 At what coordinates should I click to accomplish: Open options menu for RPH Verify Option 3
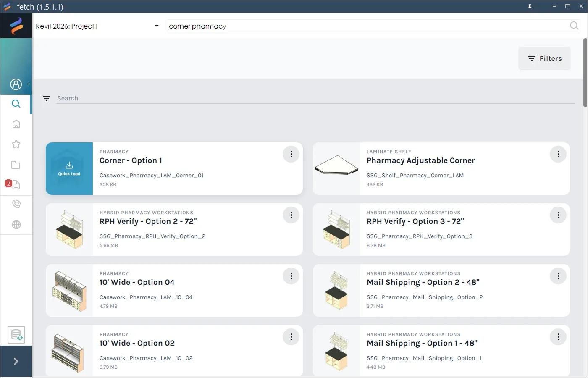558,215
